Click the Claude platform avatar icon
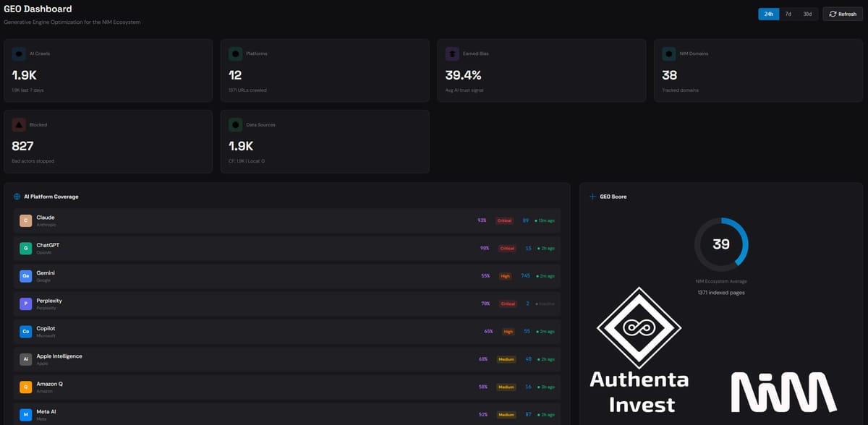This screenshot has width=868, height=425. click(x=25, y=220)
